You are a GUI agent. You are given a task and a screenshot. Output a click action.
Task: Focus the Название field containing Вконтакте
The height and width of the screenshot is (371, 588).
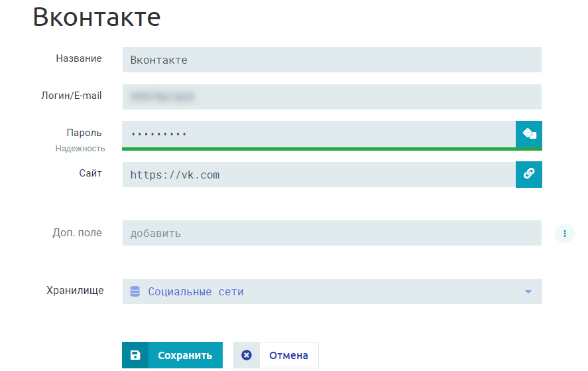332,60
